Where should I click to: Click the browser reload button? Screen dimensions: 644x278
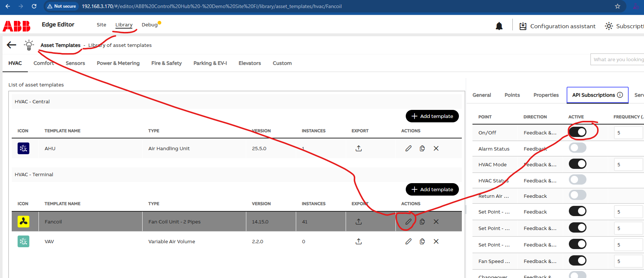pos(34,6)
